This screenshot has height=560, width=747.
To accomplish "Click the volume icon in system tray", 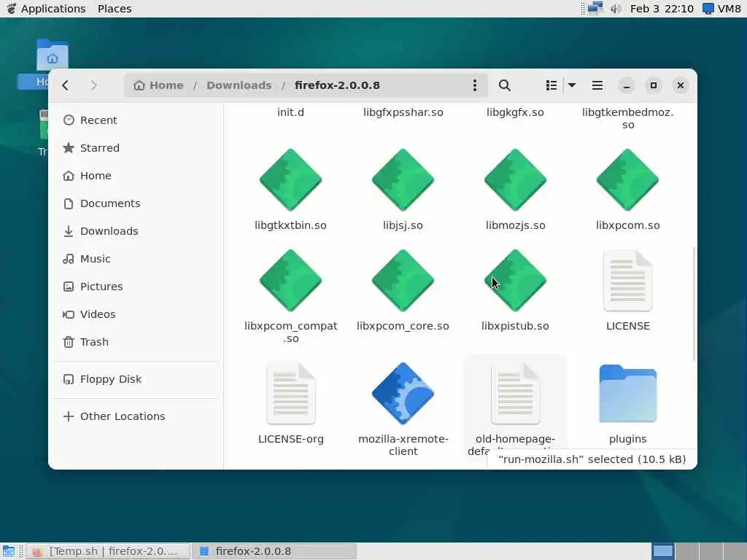I will pyautogui.click(x=616, y=9).
